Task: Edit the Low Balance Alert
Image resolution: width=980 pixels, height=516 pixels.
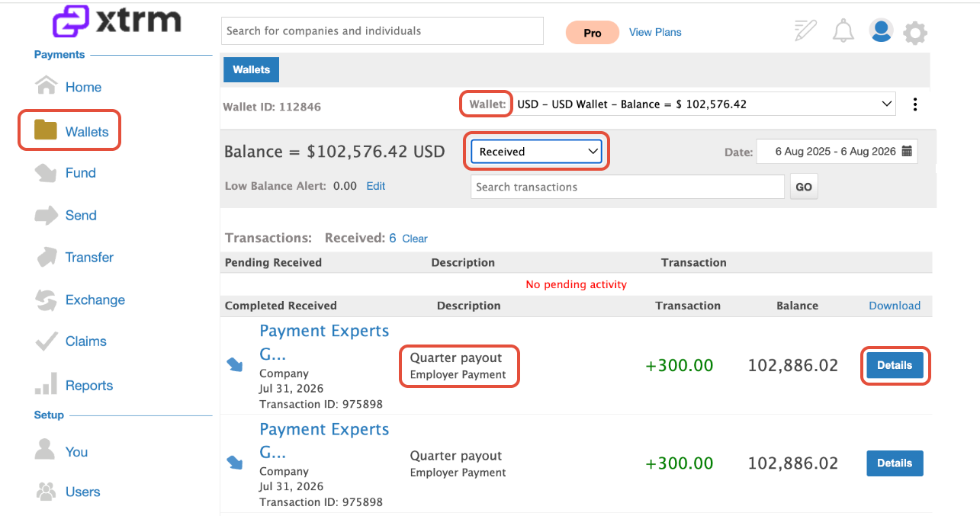Action: tap(376, 186)
